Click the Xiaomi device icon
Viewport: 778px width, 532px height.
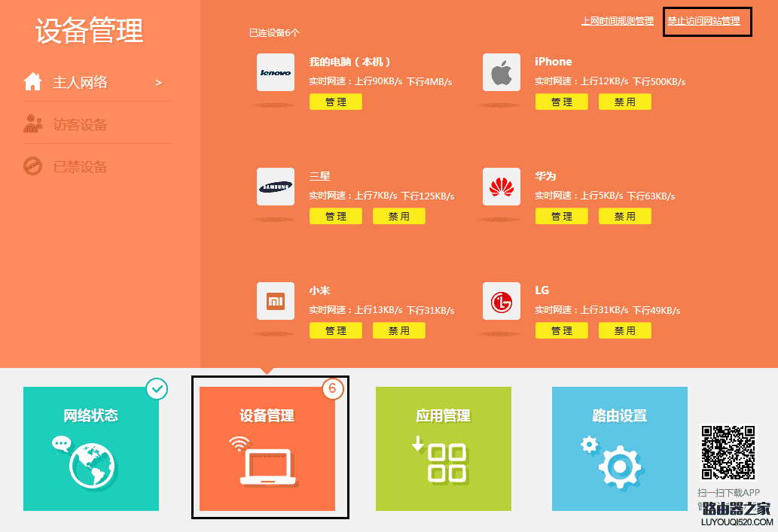(276, 301)
